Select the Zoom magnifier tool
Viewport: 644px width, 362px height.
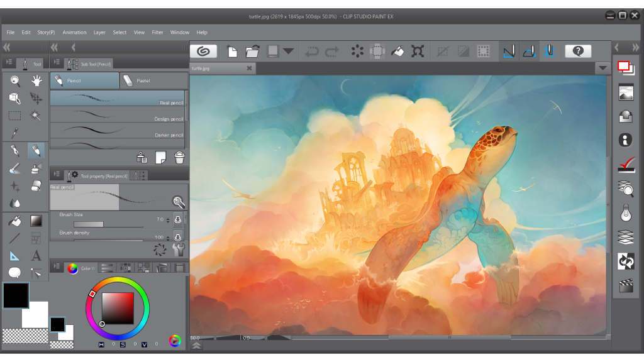click(15, 80)
